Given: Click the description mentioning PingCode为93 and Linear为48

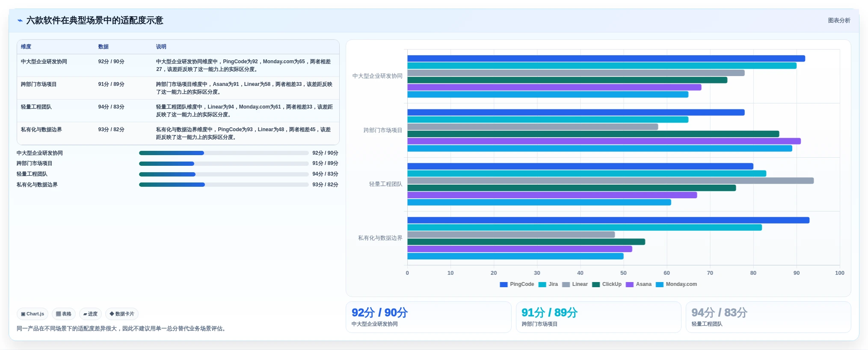Looking at the screenshot, I should (244, 133).
